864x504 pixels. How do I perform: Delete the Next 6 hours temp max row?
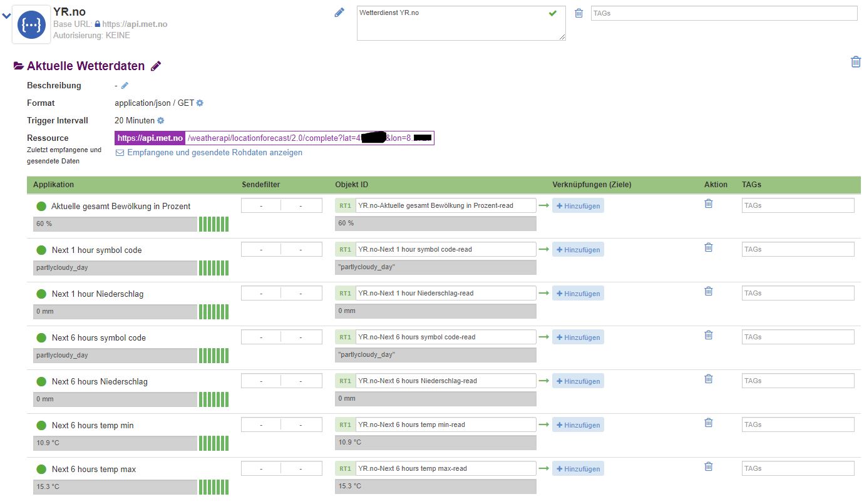709,466
